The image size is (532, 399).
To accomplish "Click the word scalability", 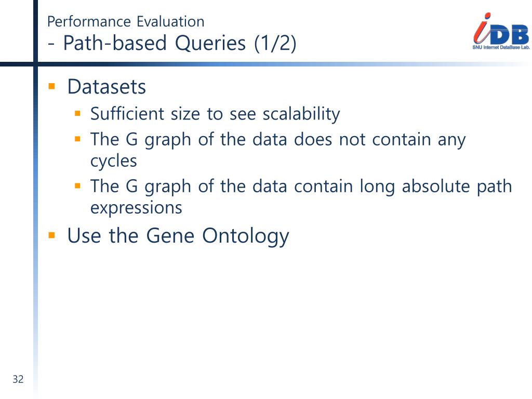I will coord(301,114).
